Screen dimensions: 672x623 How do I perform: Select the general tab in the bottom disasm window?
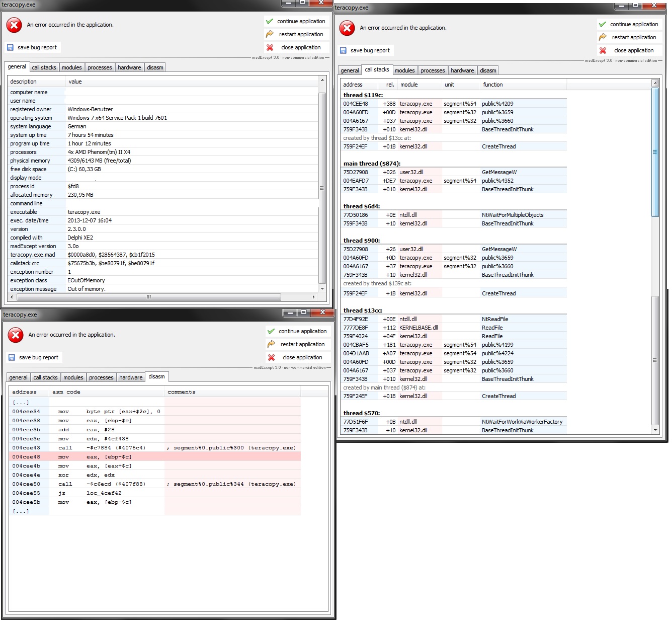click(18, 377)
